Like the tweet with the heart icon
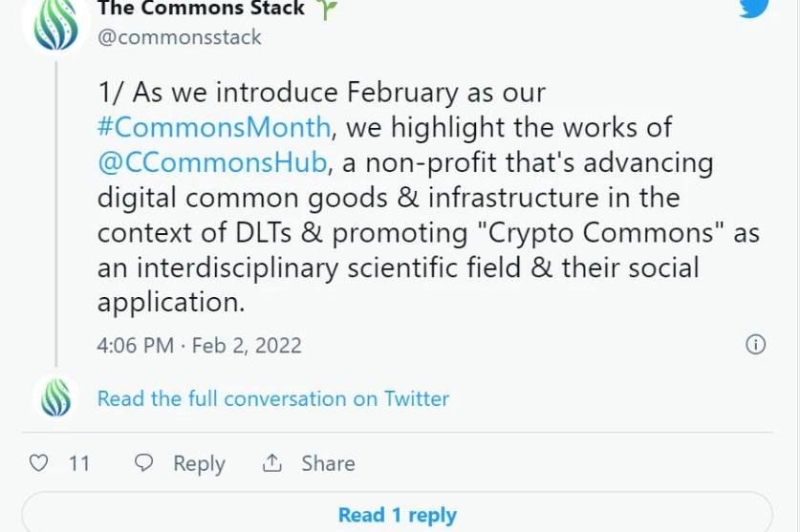Image resolution: width=800 pixels, height=532 pixels. point(38,463)
